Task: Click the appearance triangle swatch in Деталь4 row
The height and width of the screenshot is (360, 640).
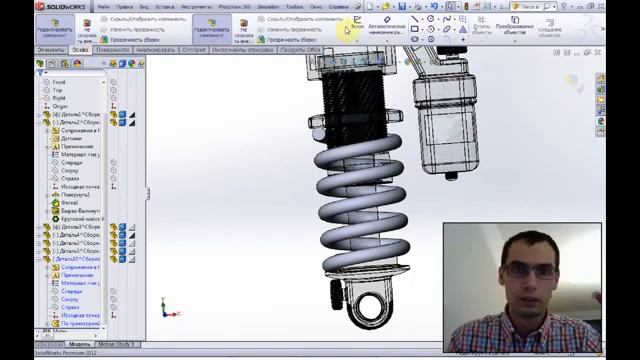Action: (x=132, y=235)
